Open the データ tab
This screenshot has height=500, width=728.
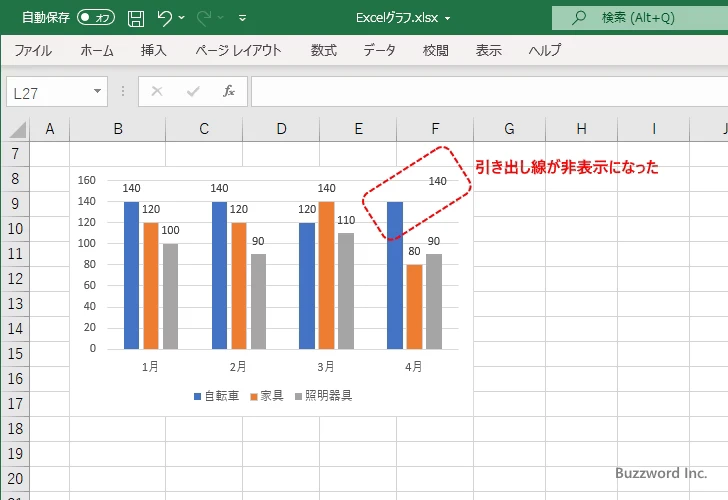379,50
